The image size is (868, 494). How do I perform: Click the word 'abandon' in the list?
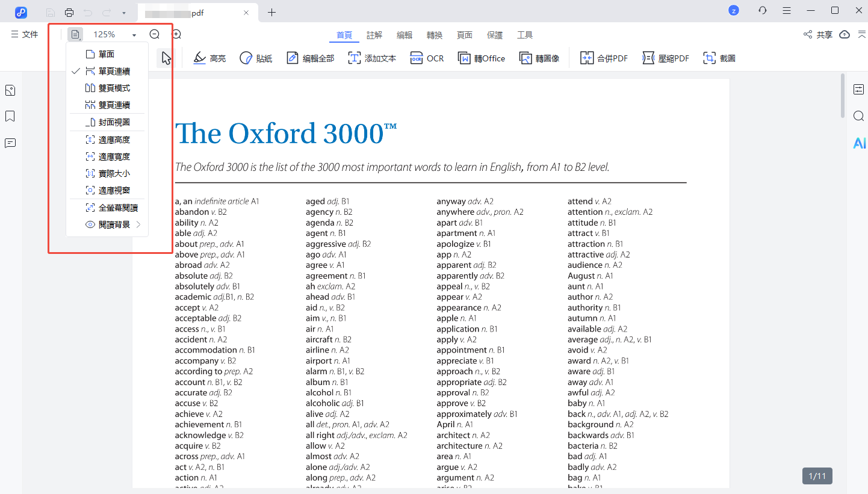click(x=191, y=212)
